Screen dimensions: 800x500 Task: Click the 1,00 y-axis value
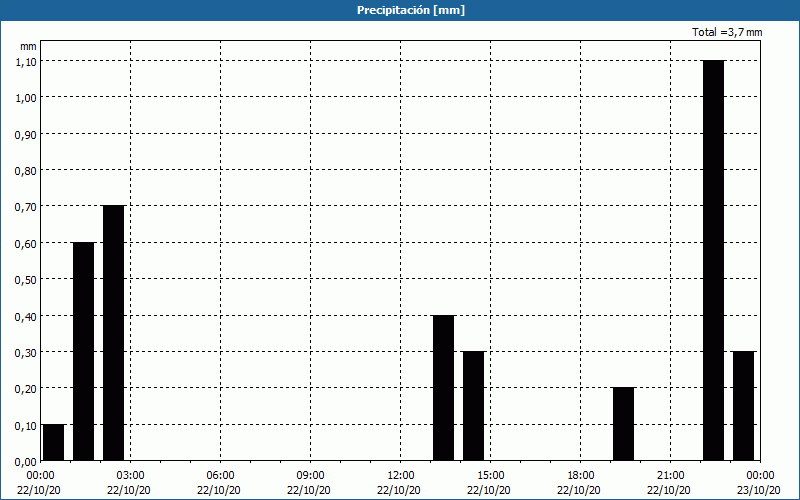(x=26, y=97)
